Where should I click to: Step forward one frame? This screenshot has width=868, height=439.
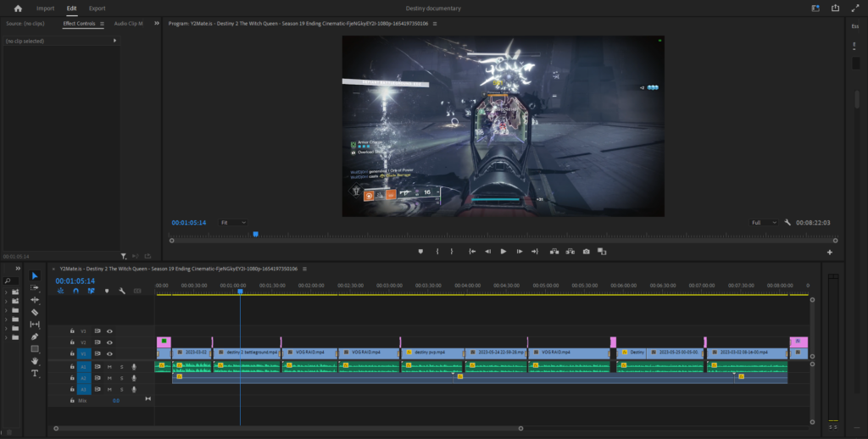pyautogui.click(x=520, y=252)
